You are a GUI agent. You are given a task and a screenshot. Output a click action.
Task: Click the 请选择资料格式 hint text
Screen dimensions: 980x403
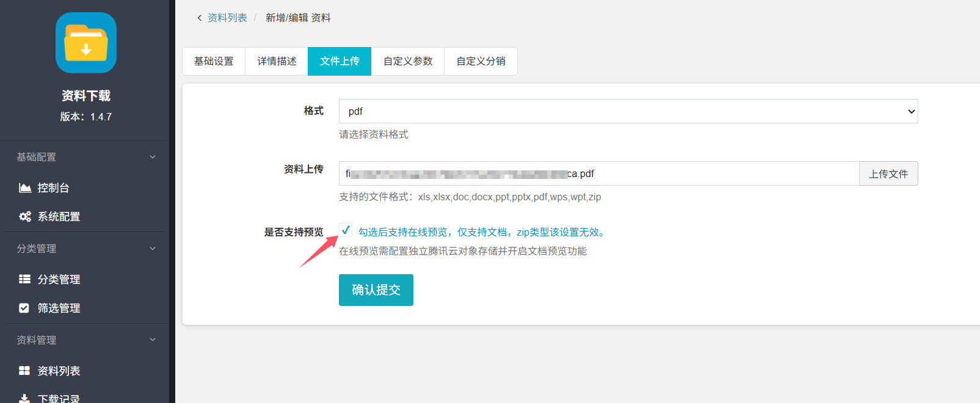(374, 134)
